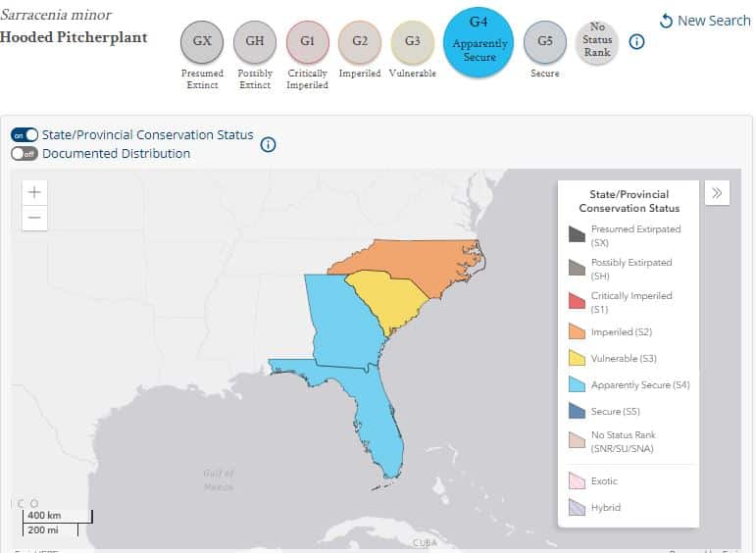
Task: Click the G3 Vulnerable rank circle
Action: pyautogui.click(x=412, y=41)
